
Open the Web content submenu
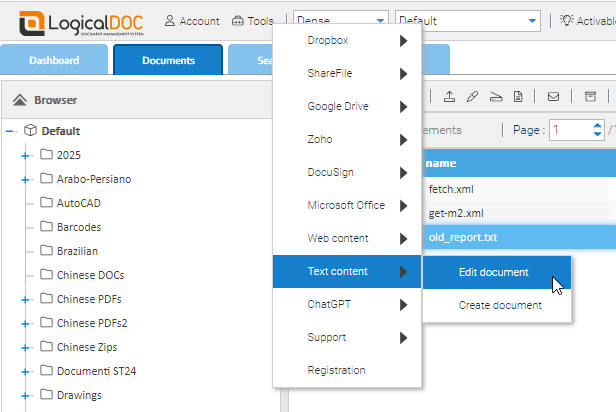tap(347, 238)
